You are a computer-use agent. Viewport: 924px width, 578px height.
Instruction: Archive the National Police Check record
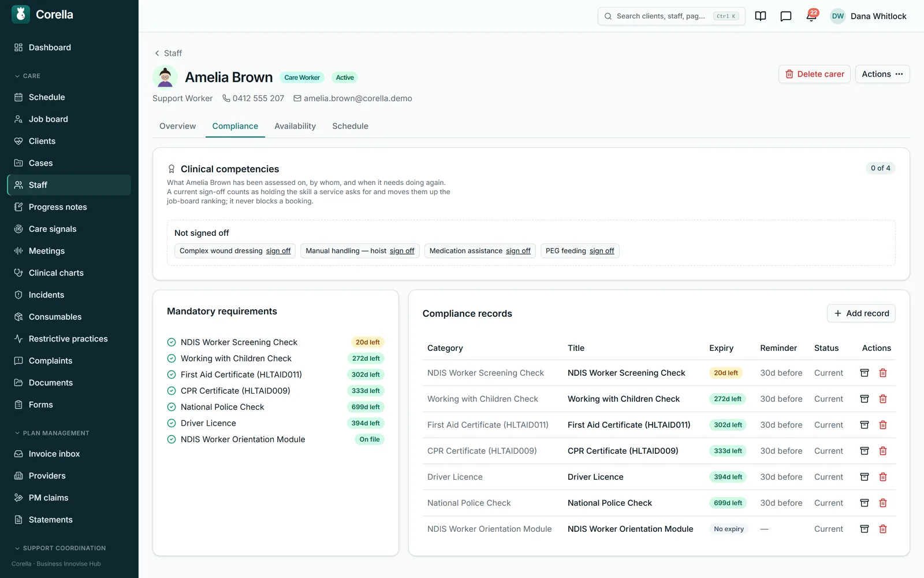865,503
